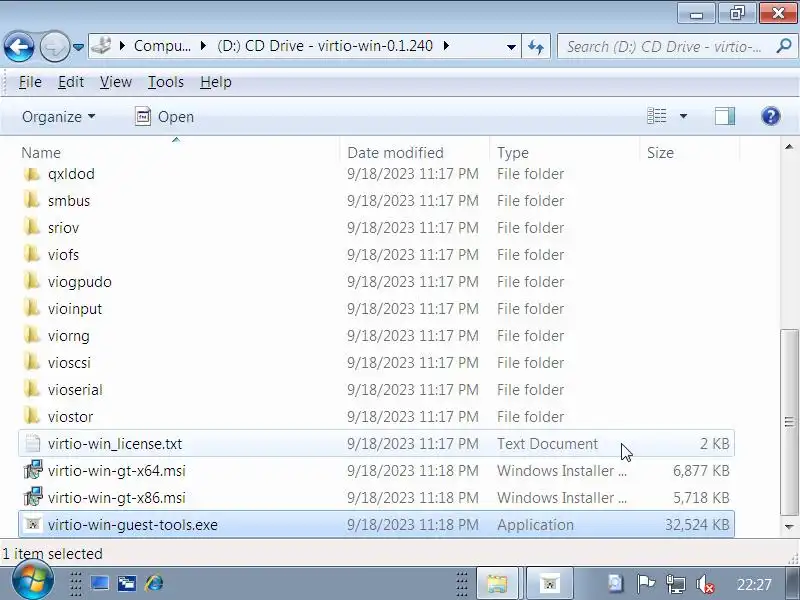
Task: Toggle the preview pane
Action: click(x=724, y=116)
